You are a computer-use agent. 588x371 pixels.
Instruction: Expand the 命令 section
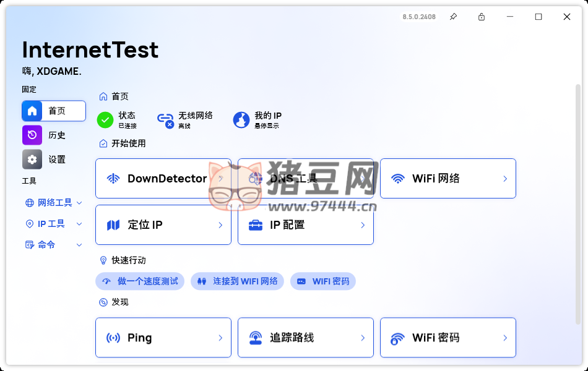point(54,245)
